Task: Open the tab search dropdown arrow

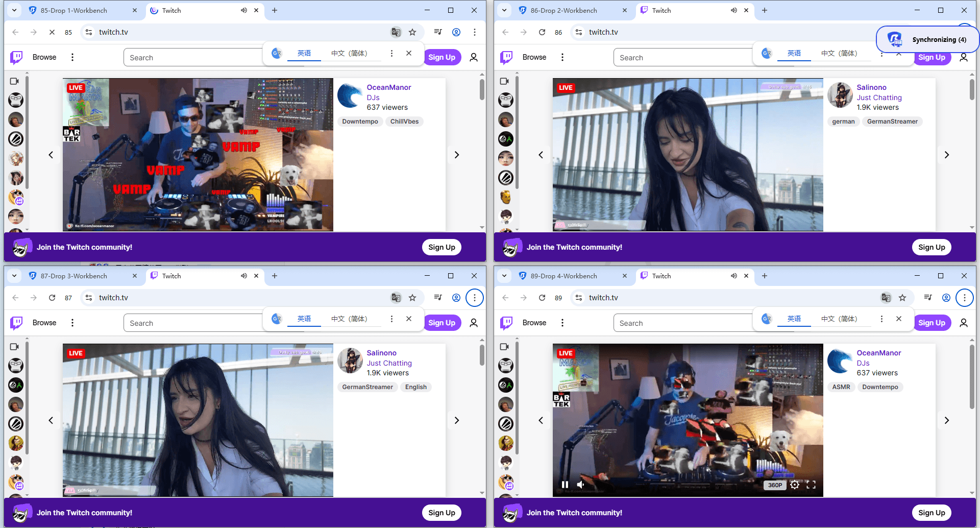Action: 14,10
